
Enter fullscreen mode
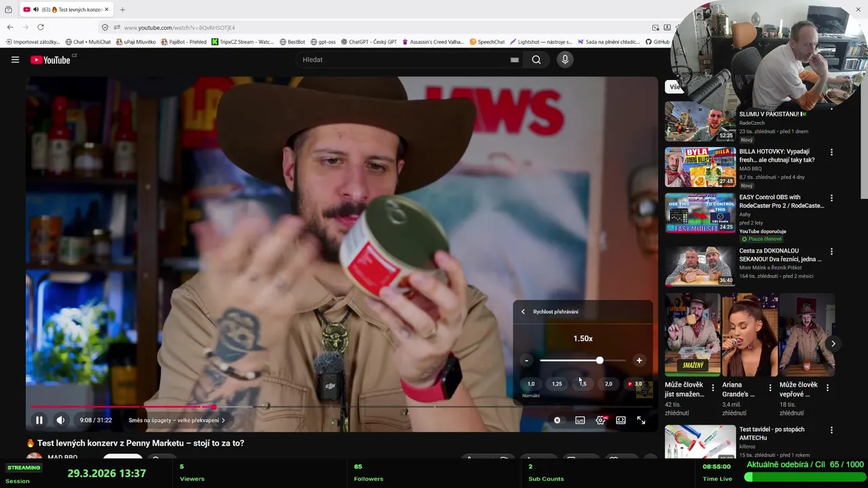click(x=641, y=420)
